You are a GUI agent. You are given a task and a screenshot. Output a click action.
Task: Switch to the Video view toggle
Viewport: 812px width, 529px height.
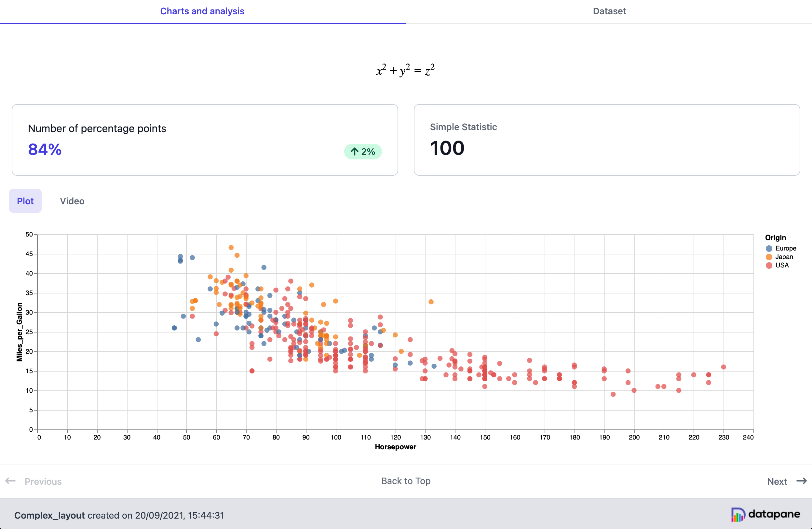72,201
